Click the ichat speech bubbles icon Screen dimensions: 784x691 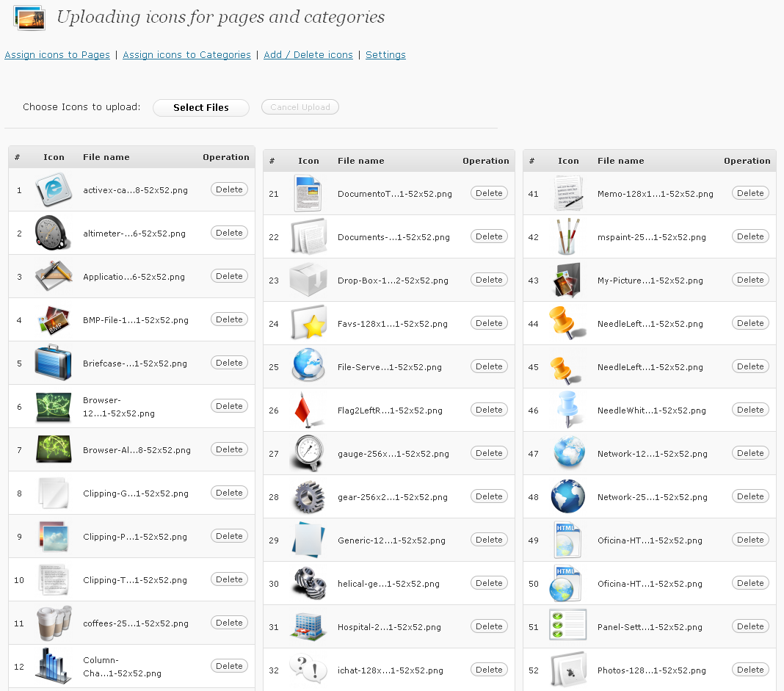[x=308, y=670]
